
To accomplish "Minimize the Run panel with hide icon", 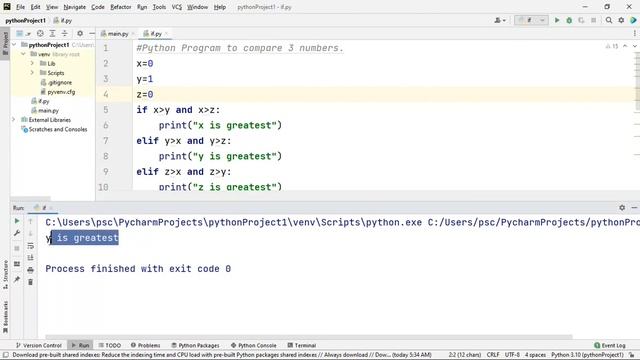I will coord(634,207).
